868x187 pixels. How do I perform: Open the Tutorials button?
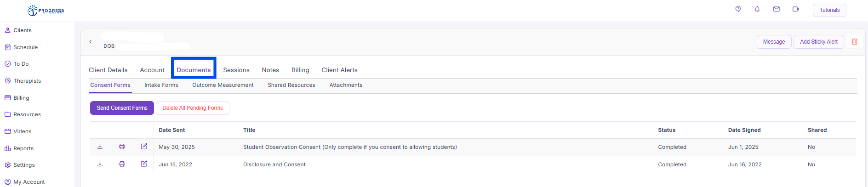tap(829, 10)
